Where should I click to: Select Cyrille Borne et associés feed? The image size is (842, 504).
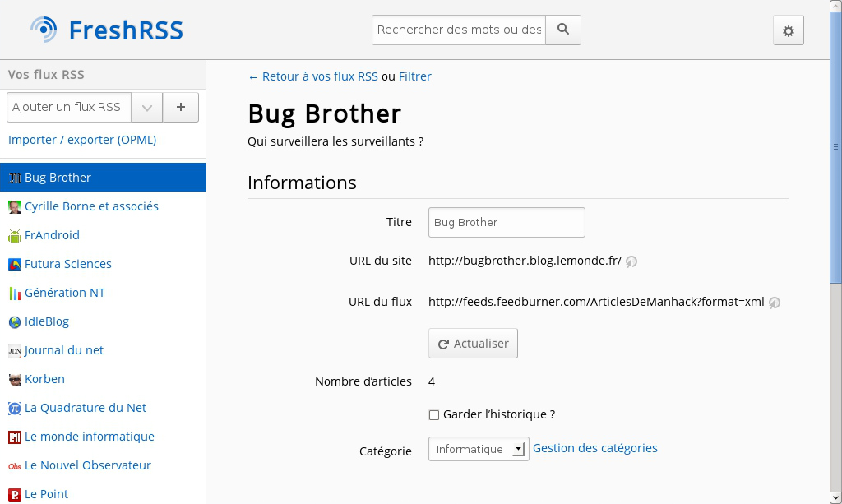103,206
